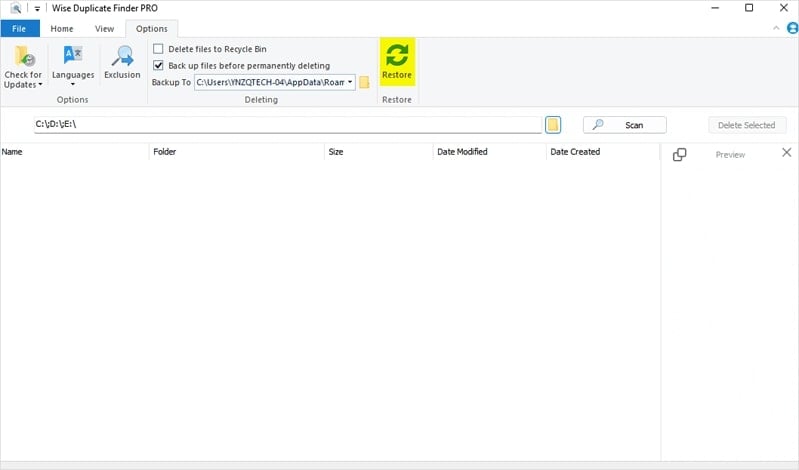This screenshot has width=799, height=470.
Task: Open the Languages dropdown arrow
Action: click(x=73, y=85)
